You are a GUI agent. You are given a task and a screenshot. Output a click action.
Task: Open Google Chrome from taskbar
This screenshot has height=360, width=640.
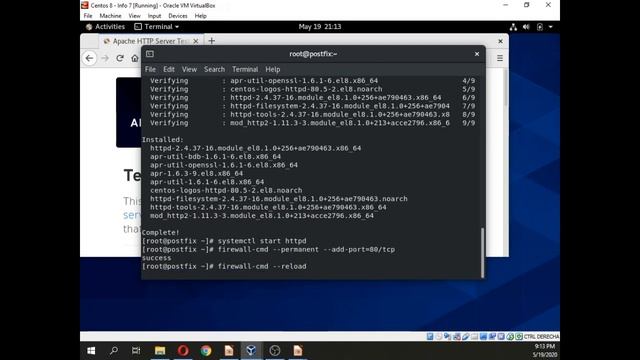tap(206, 351)
